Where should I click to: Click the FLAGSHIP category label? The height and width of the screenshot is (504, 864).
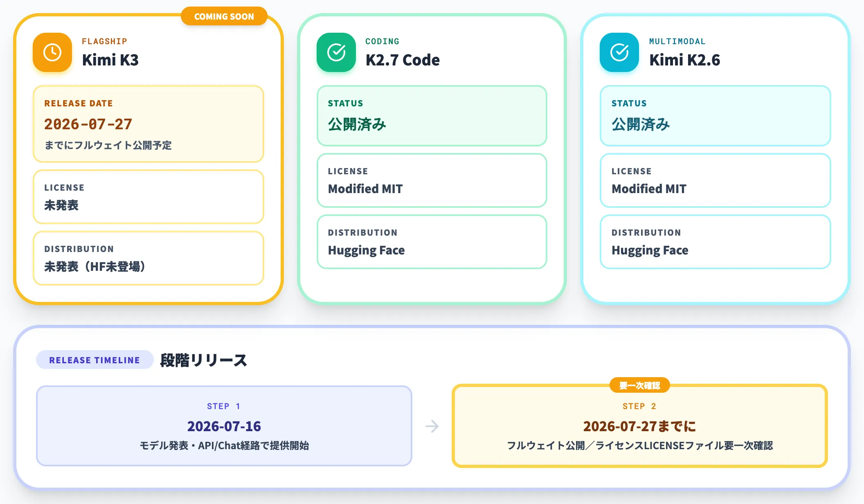click(104, 41)
